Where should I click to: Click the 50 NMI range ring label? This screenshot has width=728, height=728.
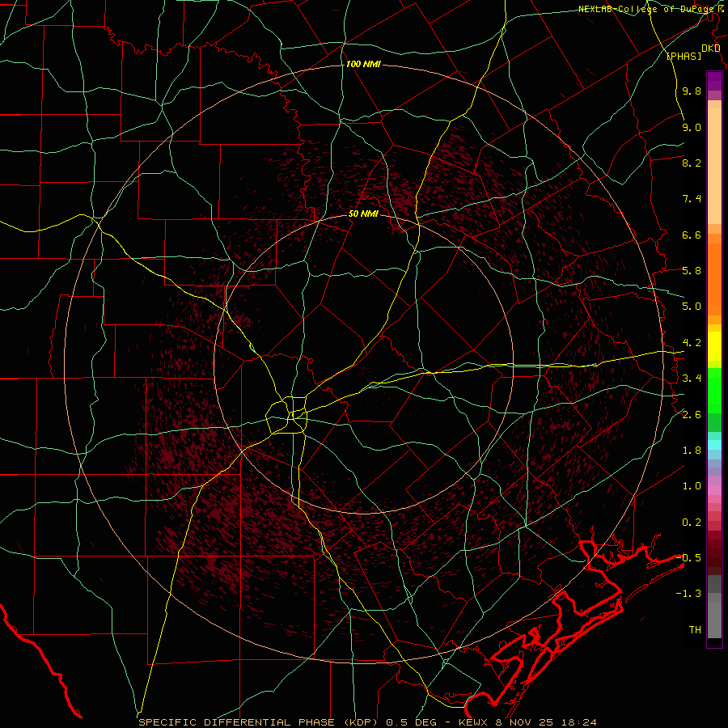pos(363,214)
